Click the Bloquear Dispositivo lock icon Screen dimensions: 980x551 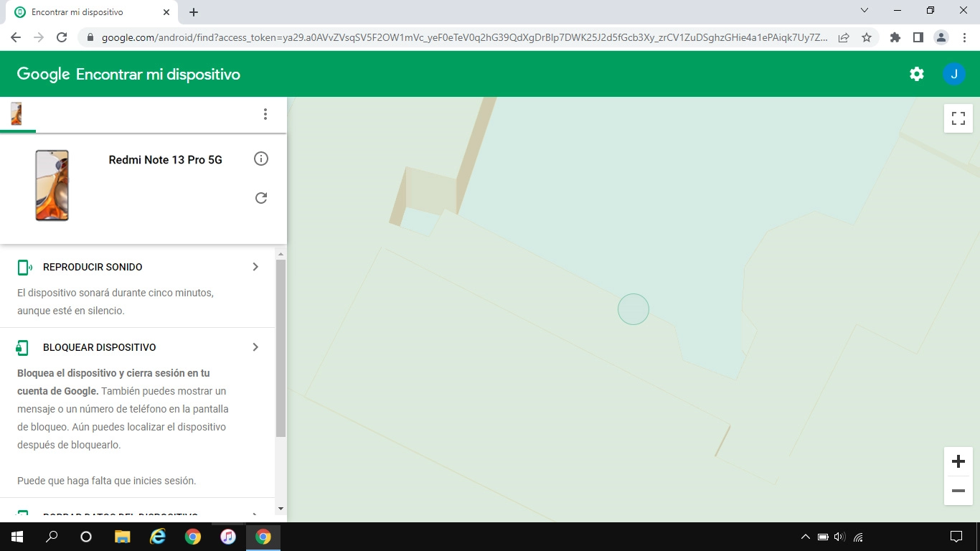22,347
